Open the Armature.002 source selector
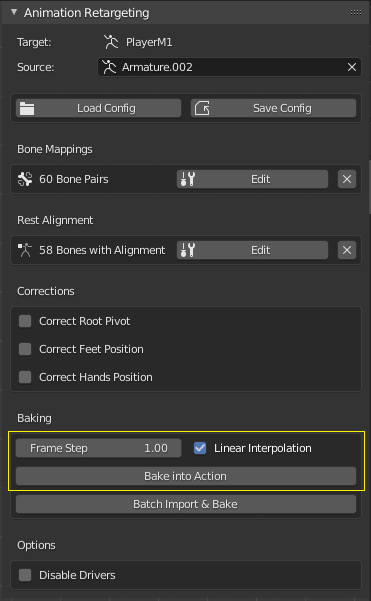 tap(229, 67)
